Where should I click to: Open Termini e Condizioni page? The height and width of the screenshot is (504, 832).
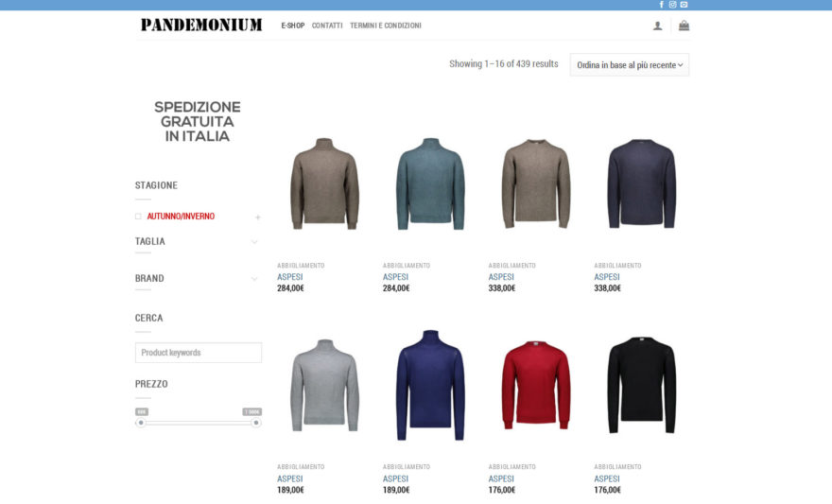(x=385, y=26)
